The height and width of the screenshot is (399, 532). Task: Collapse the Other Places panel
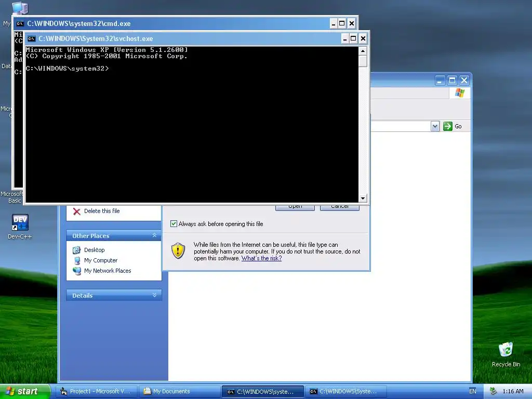tap(154, 235)
